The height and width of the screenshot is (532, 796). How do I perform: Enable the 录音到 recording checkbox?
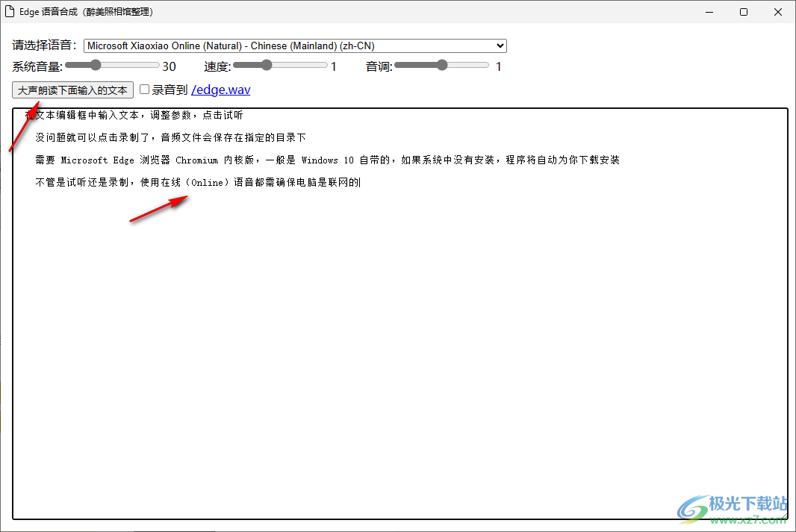[145, 89]
